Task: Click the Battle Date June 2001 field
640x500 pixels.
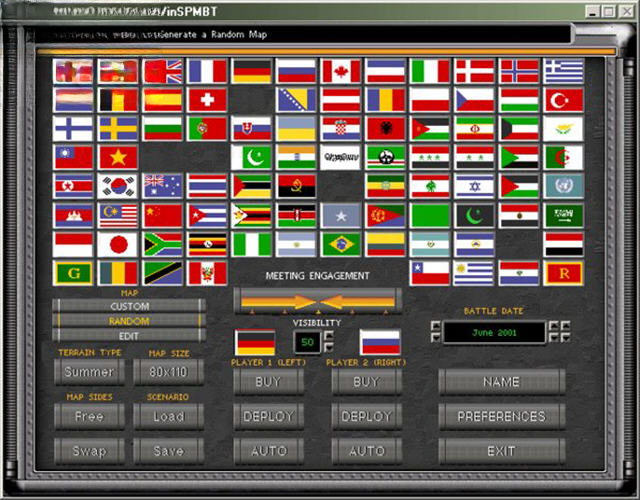Action: click(x=494, y=333)
